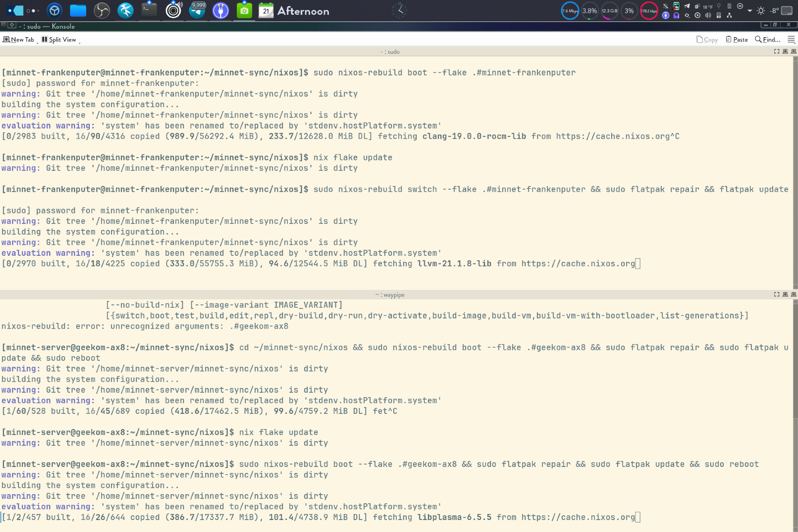798x532 pixels.
Task: Toggle notifications with the muted bell icon
Action: click(x=665, y=6)
